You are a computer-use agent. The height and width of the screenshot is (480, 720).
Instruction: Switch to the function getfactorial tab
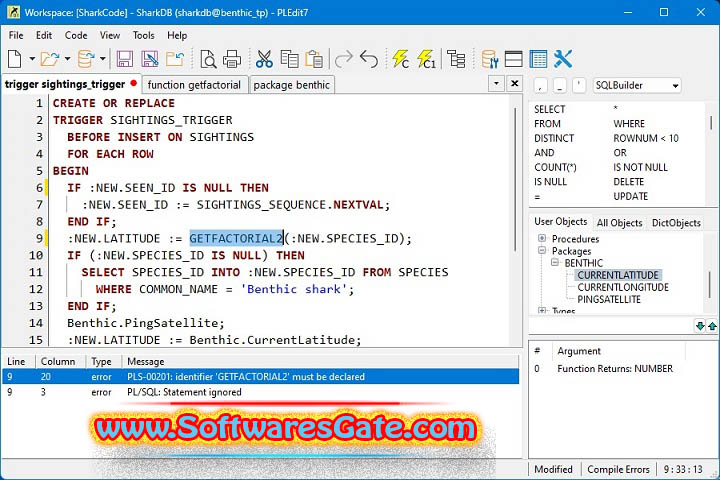194,85
